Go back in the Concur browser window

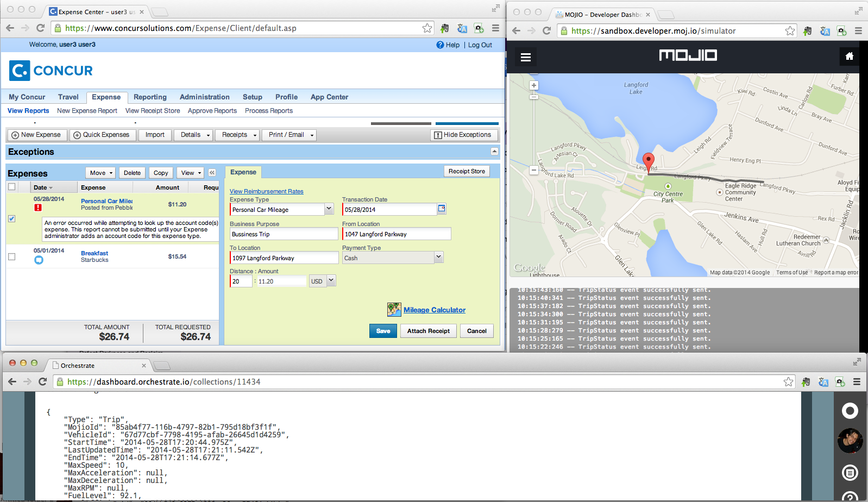pos(10,28)
